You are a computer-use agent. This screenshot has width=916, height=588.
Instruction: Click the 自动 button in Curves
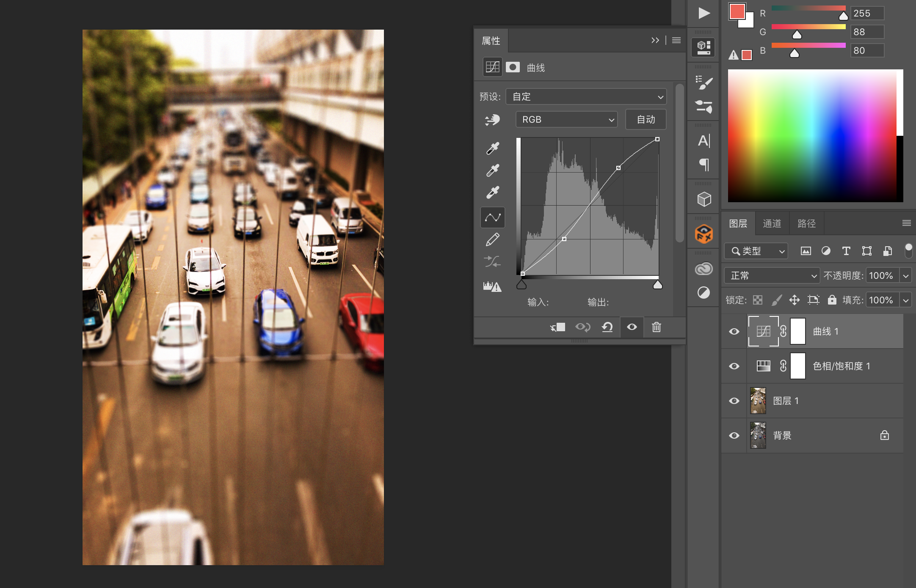[x=646, y=120]
